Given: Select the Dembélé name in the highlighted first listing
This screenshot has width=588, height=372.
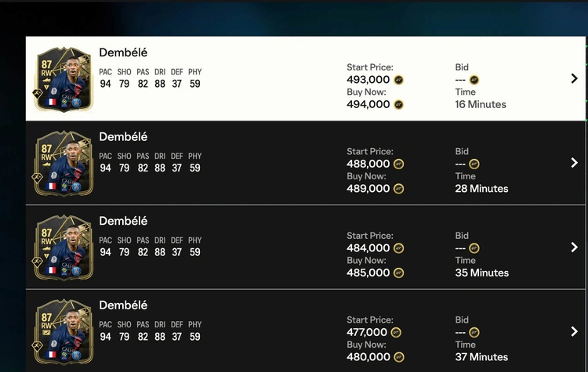Looking at the screenshot, I should coord(123,52).
